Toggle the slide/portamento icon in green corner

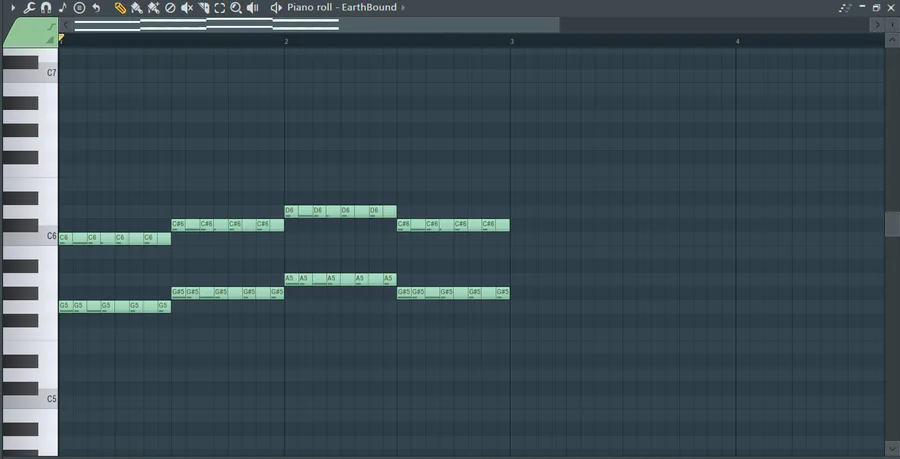(52, 26)
